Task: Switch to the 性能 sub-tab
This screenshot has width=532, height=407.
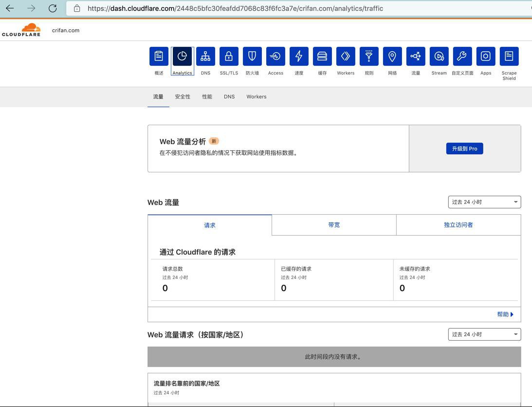Action: [x=207, y=97]
